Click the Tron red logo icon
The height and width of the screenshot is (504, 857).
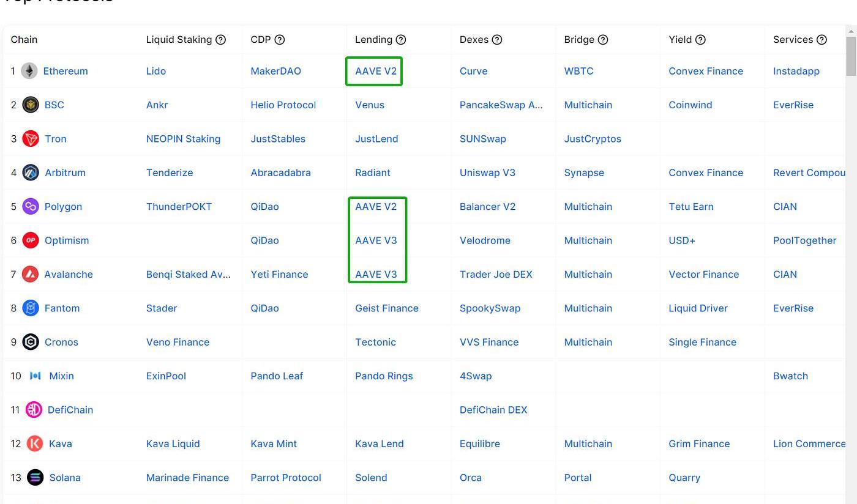(31, 139)
